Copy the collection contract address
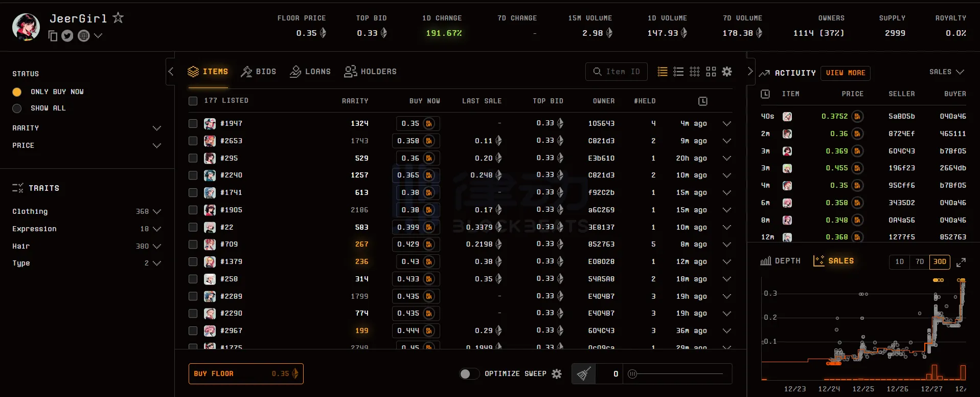The image size is (980, 397). click(x=53, y=36)
